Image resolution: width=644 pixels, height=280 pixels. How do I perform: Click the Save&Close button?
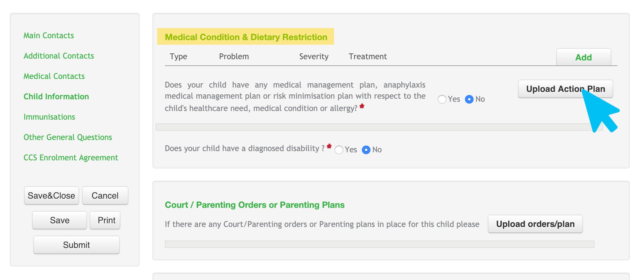52,196
